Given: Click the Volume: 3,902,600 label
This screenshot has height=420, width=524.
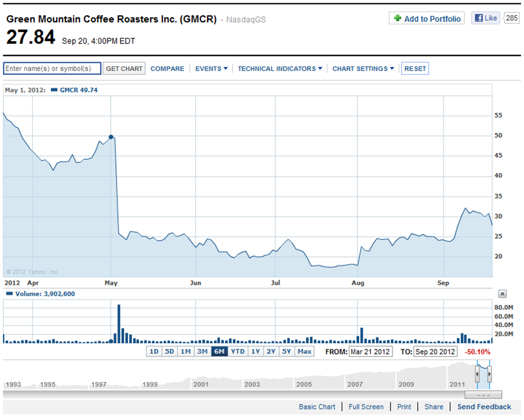Looking at the screenshot, I should point(45,294).
